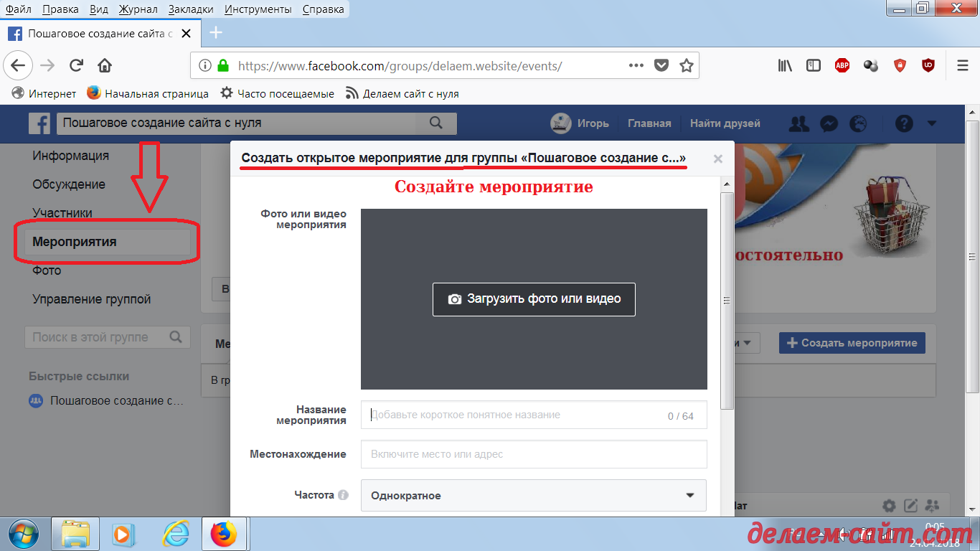Click the help question mark icon

click(904, 123)
